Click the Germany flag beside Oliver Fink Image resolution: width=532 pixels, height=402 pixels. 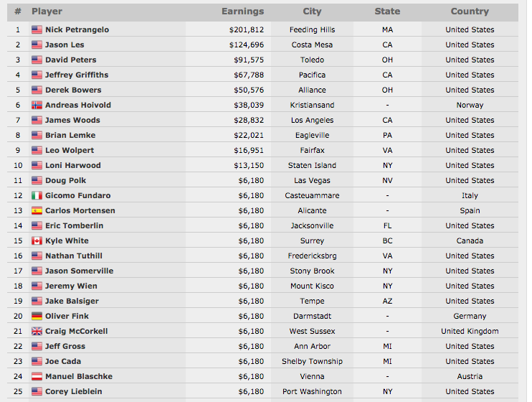pyautogui.click(x=37, y=316)
